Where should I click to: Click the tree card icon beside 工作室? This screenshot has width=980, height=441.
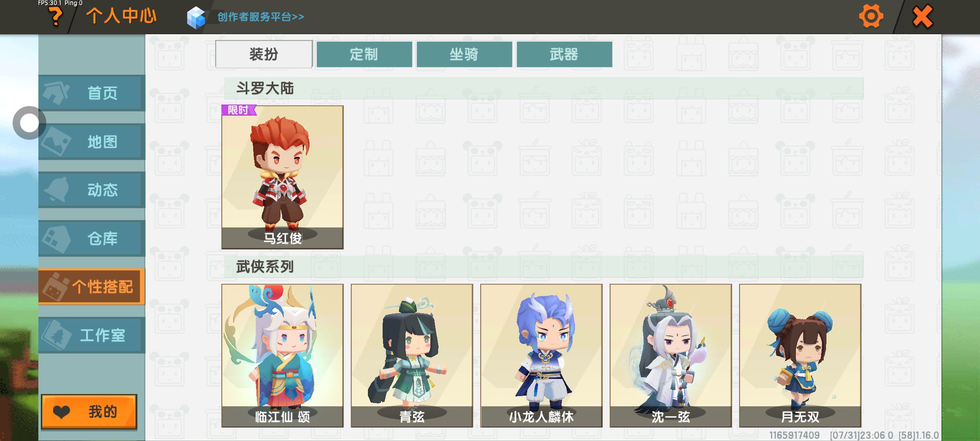pos(56,335)
